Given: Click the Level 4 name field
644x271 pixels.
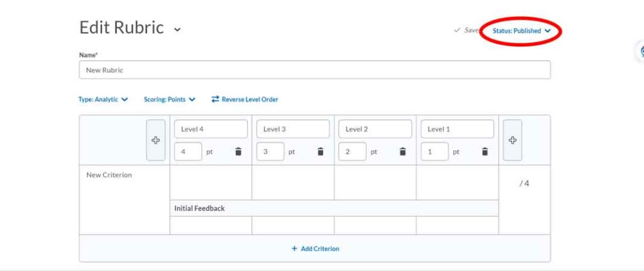Looking at the screenshot, I should click(211, 129).
